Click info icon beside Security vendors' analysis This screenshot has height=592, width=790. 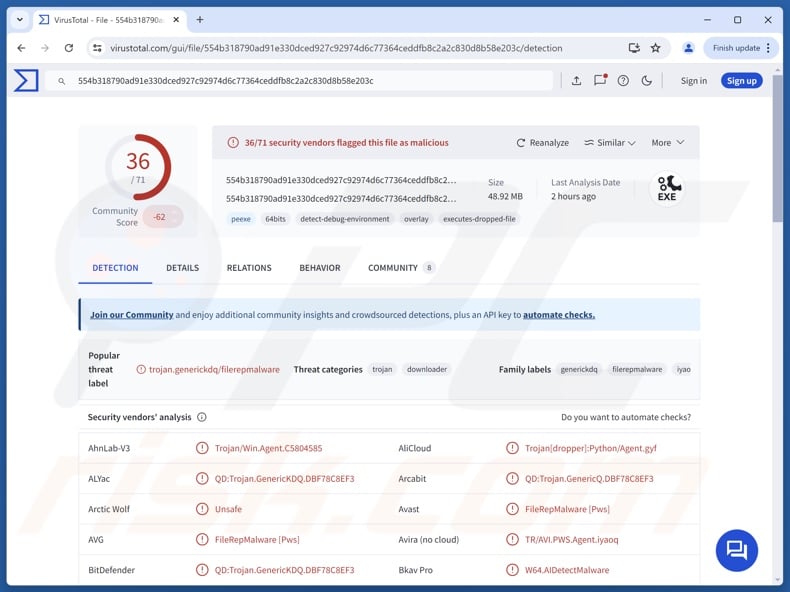click(x=202, y=417)
